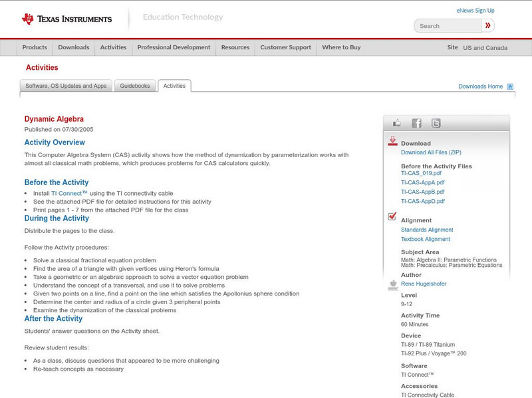Open the Textbook Alignment link
The height and width of the screenshot is (398, 532).
tap(426, 239)
